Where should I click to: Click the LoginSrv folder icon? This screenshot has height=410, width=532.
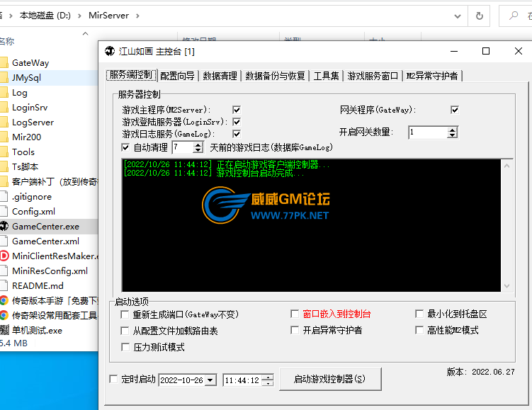(4, 108)
